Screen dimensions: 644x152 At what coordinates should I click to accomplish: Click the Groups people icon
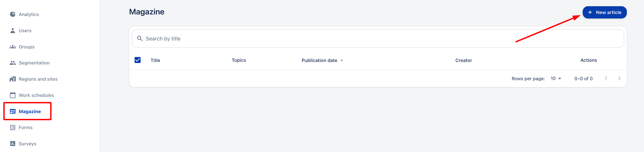[x=12, y=47]
